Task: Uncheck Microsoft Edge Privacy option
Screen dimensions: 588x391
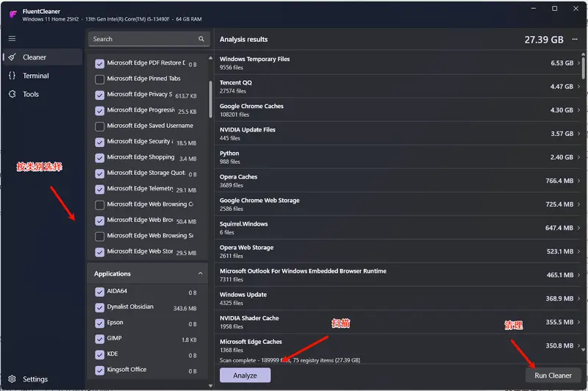Action: [x=99, y=96]
